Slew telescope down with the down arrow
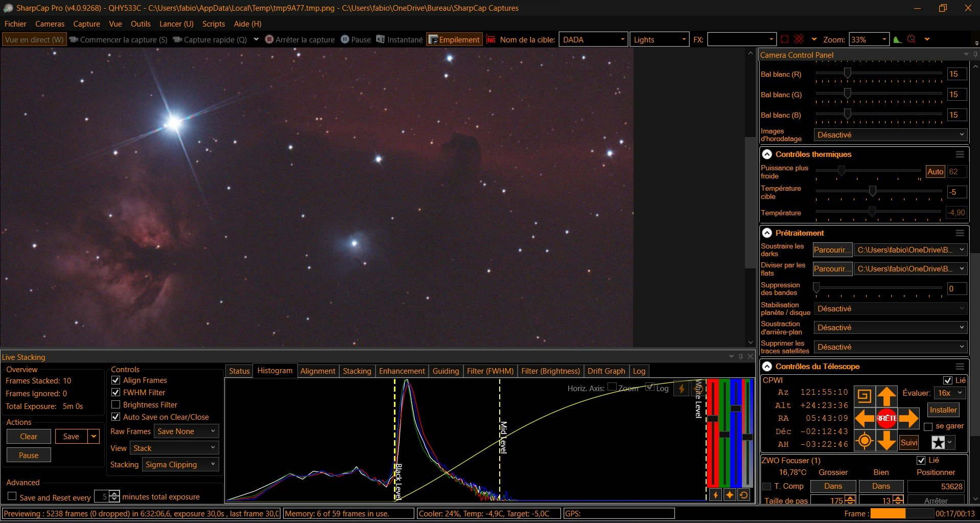Viewport: 980px width, 523px height. point(886,440)
